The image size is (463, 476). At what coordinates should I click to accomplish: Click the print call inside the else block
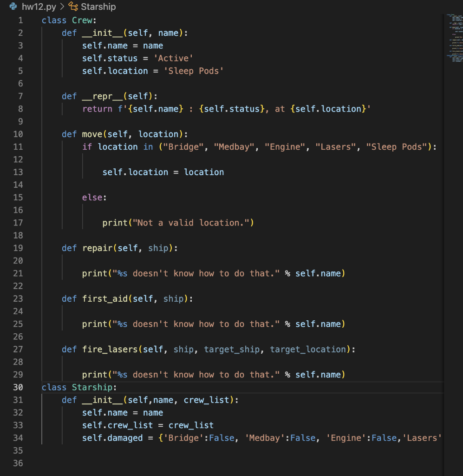(x=111, y=223)
